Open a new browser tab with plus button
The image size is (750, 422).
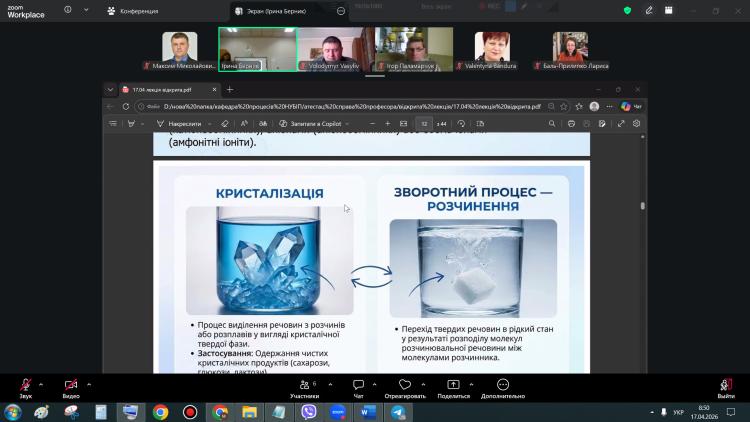230,89
